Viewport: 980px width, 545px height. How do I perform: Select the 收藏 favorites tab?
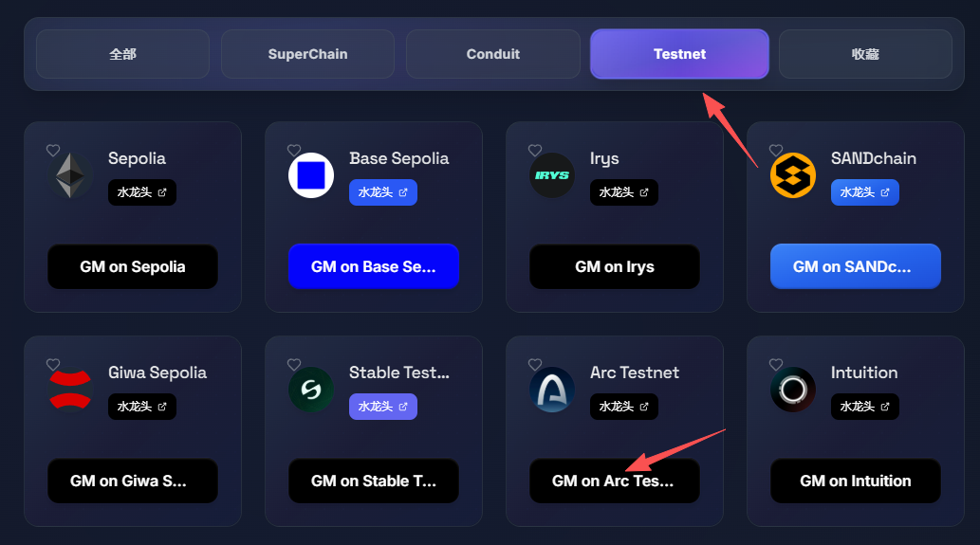click(865, 54)
